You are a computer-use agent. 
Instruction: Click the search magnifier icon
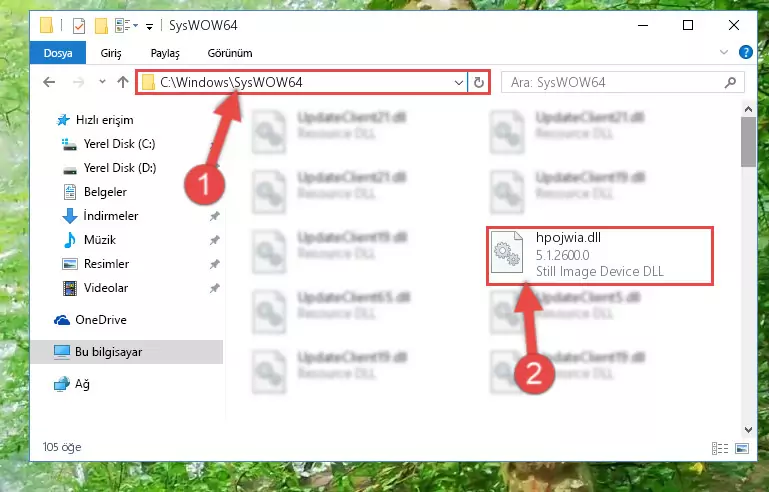[x=730, y=82]
